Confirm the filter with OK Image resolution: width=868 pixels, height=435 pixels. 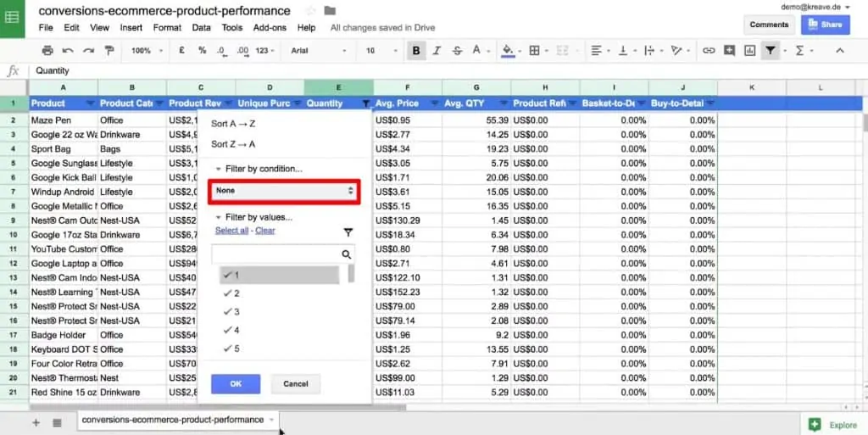[236, 384]
